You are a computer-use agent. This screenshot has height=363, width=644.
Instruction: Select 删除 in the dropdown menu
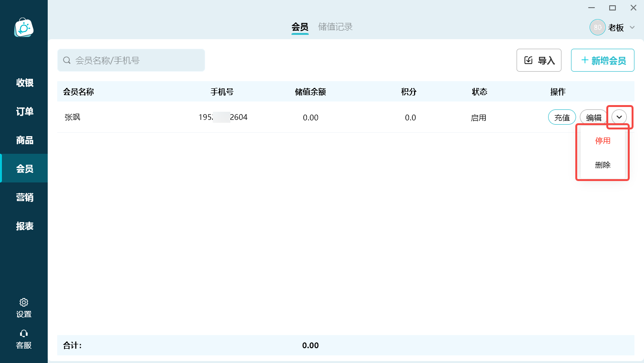click(x=602, y=165)
